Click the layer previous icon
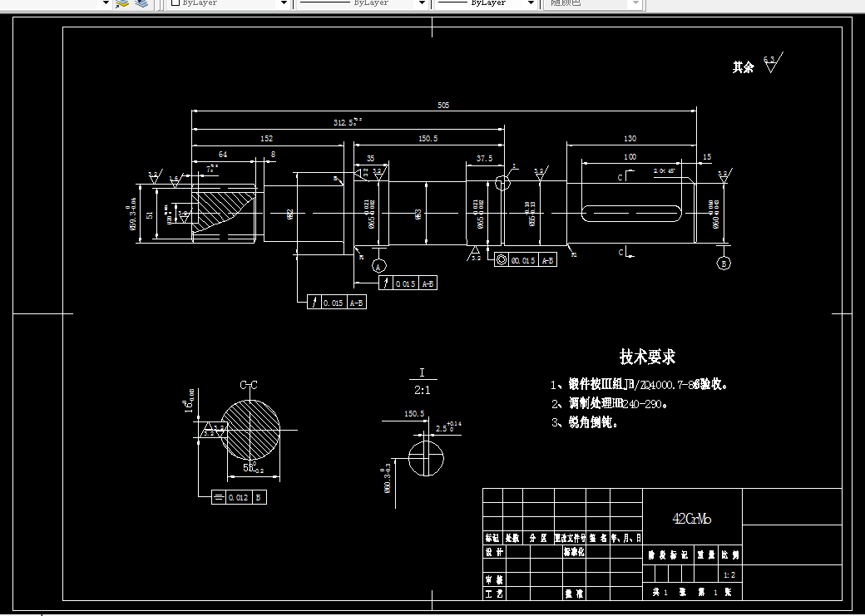This screenshot has height=616, width=865. tap(141, 2)
